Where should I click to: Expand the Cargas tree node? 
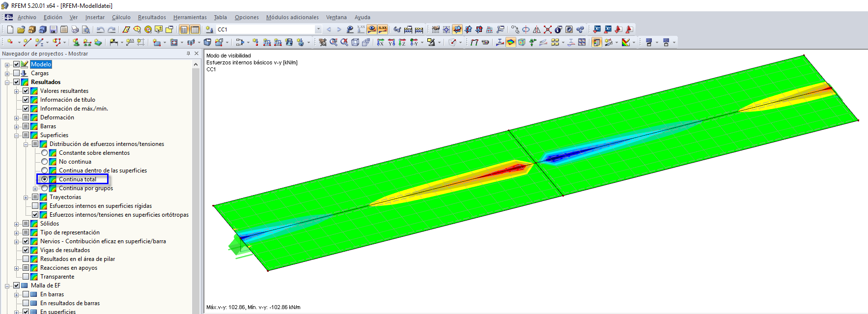(x=7, y=73)
